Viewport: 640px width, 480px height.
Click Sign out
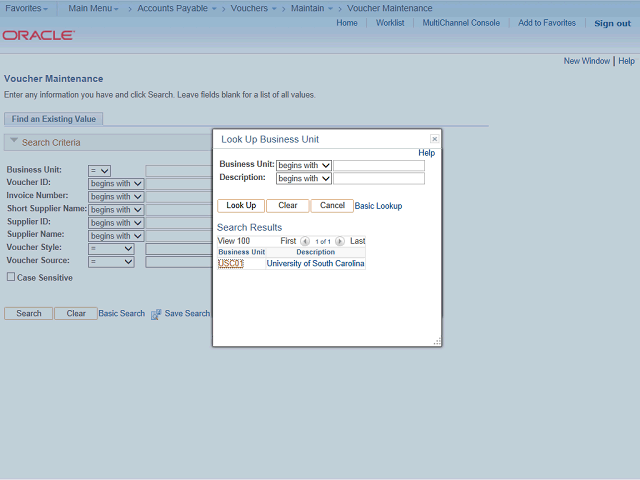pyautogui.click(x=613, y=23)
